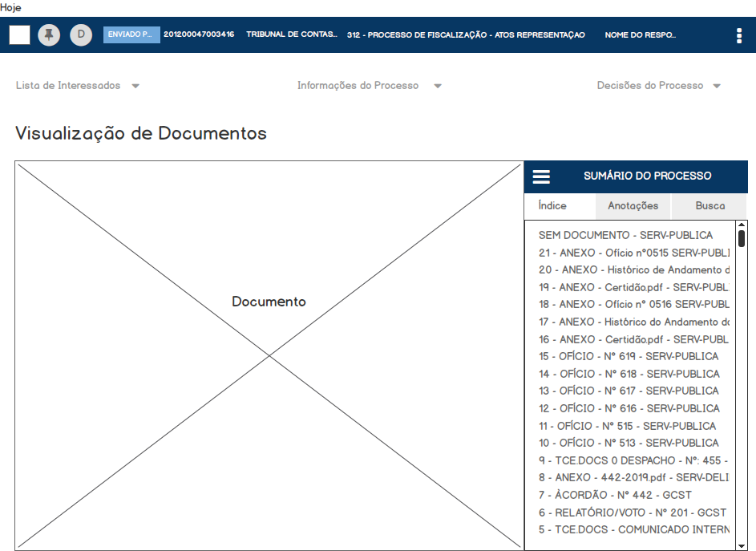756x551 pixels.
Task: Click the circular D avatar icon
Action: (81, 35)
